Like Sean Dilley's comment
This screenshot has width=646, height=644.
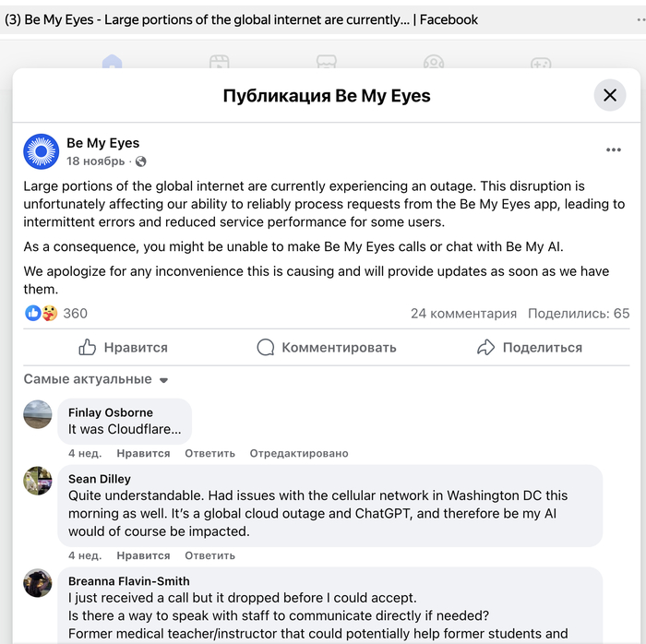143,556
